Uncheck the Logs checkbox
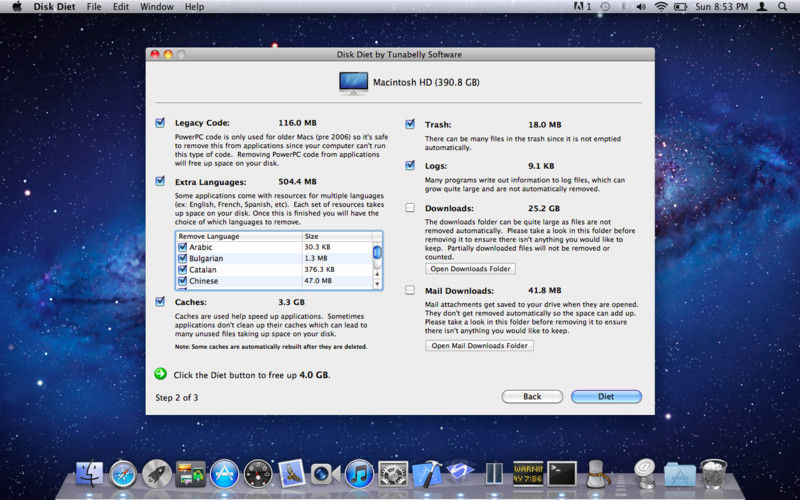The width and height of the screenshot is (800, 500). pyautogui.click(x=410, y=165)
